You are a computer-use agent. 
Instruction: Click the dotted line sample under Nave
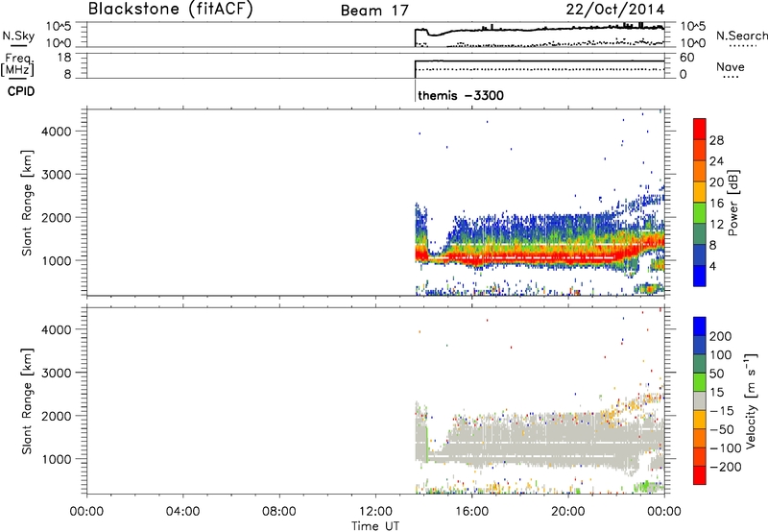(x=731, y=78)
